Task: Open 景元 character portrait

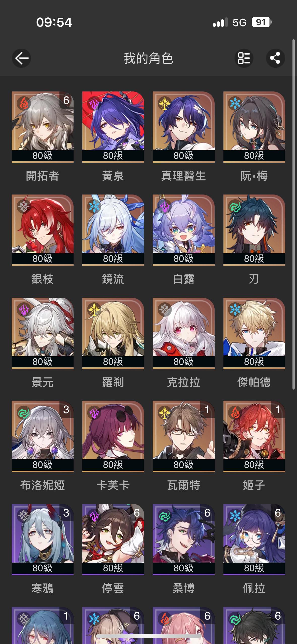Action: 43,333
